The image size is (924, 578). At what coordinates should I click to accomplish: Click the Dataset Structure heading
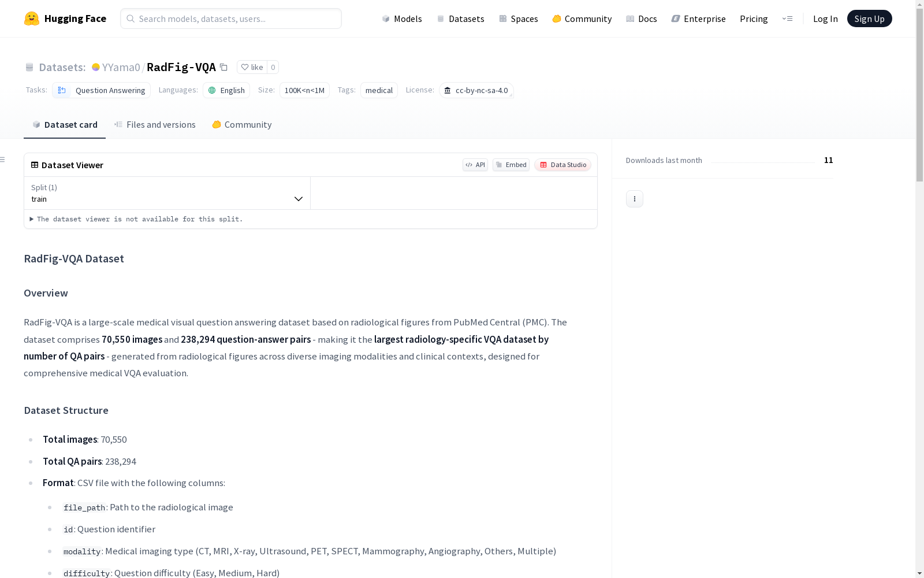[66, 410]
